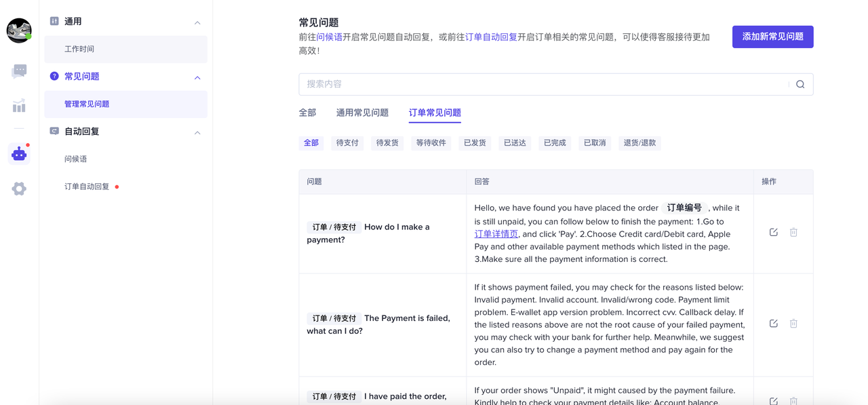Viewport: 868px width, 405px height.
Task: Collapse the 自动回复 section chevron
Action: coord(197,132)
